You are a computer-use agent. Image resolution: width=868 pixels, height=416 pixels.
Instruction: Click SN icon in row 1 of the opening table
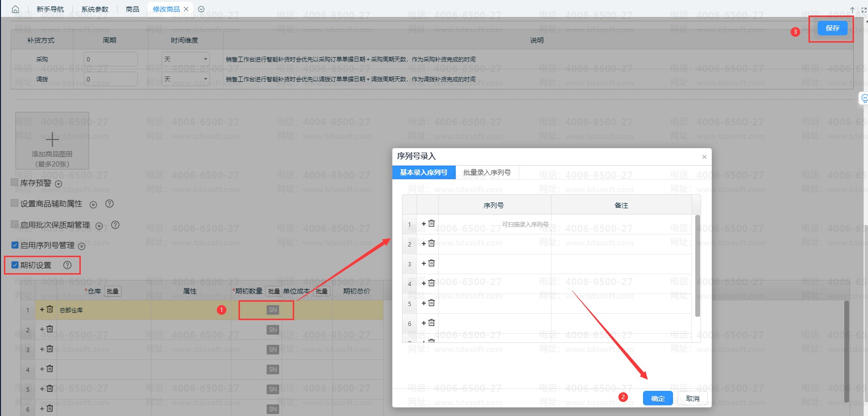click(x=273, y=310)
